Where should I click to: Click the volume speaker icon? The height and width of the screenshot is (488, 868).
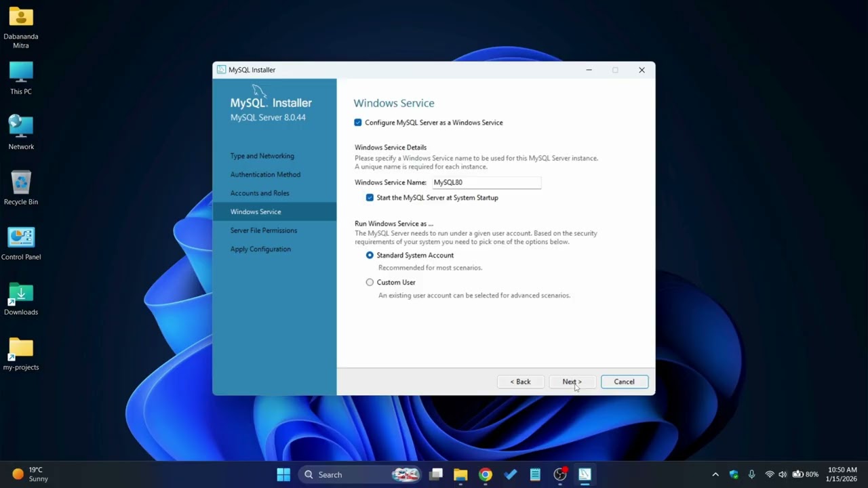coord(783,474)
